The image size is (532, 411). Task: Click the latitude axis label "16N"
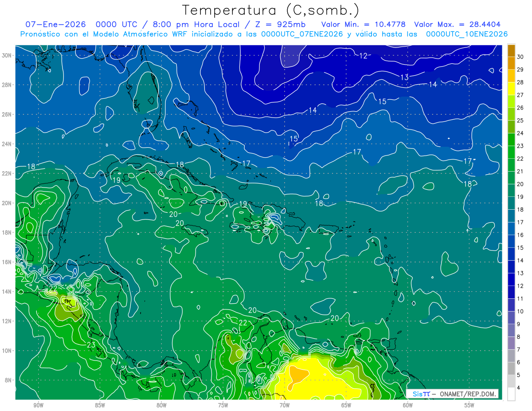point(7,262)
